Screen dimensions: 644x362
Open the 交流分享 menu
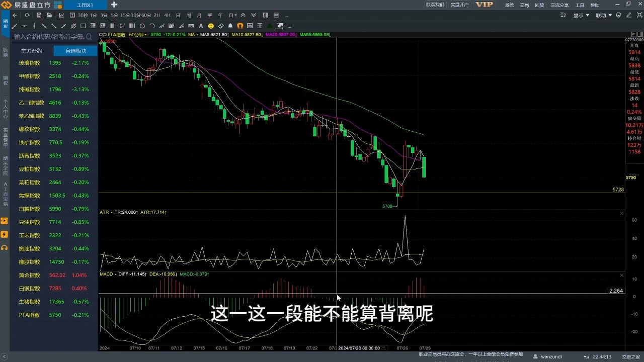559,5
